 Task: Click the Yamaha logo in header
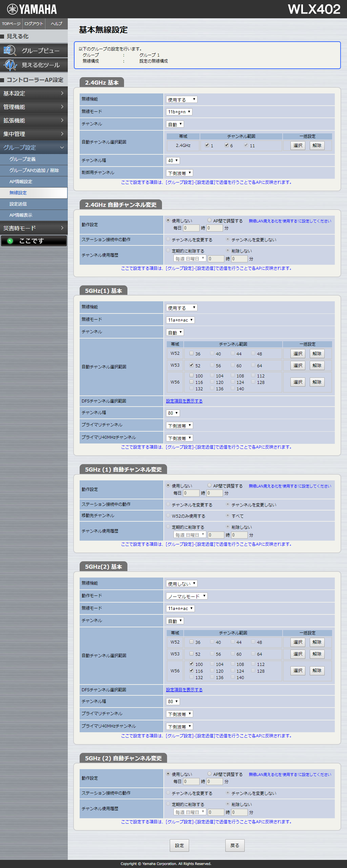tap(32, 9)
